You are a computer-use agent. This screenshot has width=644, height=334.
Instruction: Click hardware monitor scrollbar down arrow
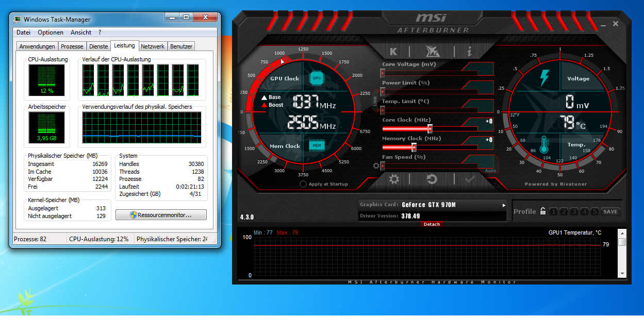coord(622,274)
